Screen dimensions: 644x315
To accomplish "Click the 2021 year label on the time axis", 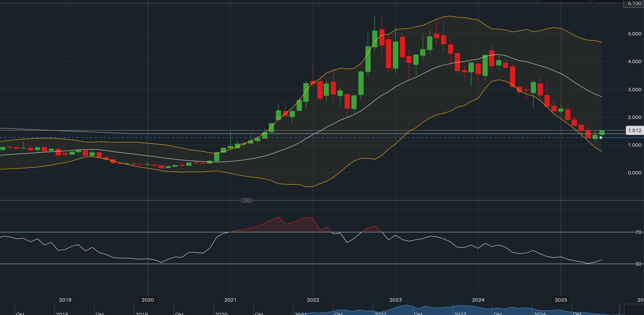I will pos(230,300).
